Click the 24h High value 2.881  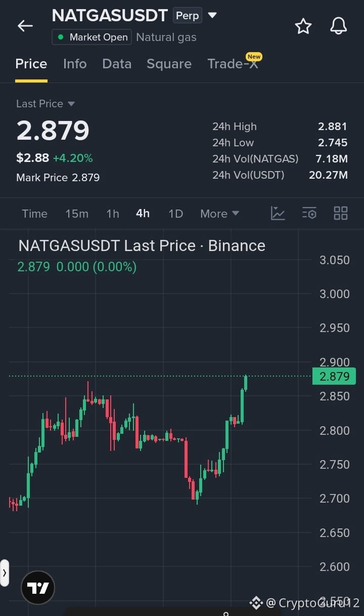pos(333,127)
